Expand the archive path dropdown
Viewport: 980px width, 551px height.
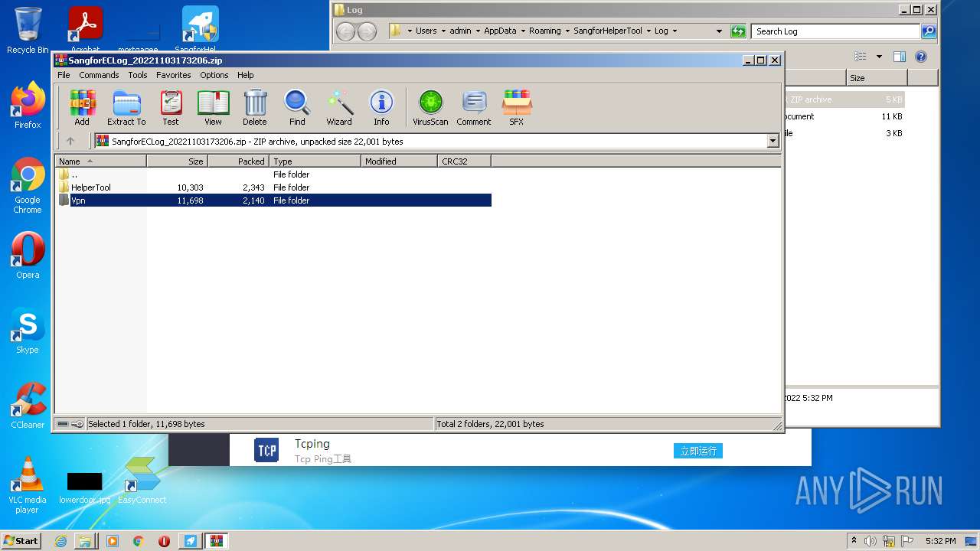point(773,141)
